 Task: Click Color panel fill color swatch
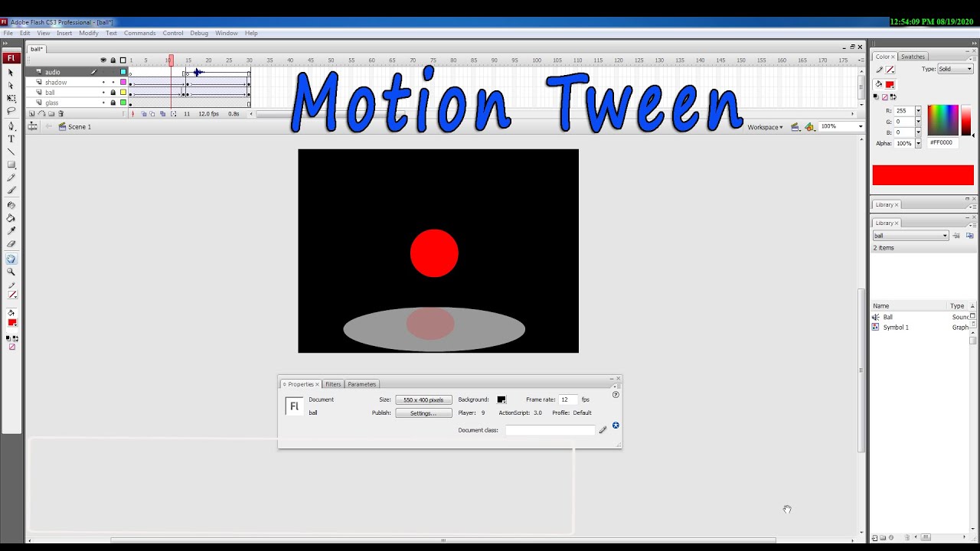tap(889, 84)
